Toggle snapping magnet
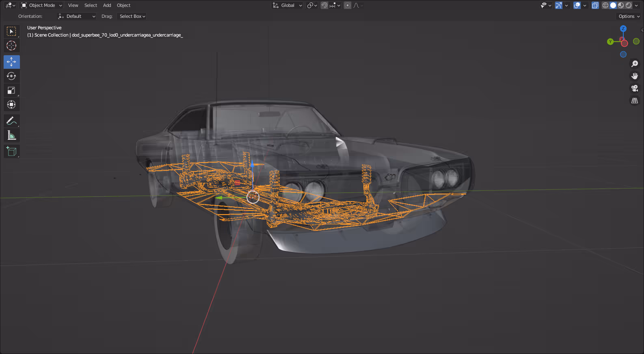This screenshot has width=644, height=354. coord(324,5)
